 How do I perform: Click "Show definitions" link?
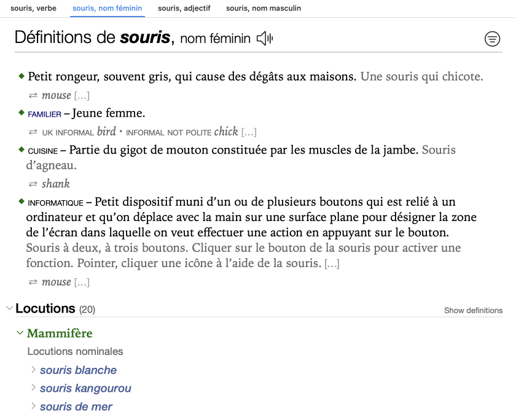473,310
